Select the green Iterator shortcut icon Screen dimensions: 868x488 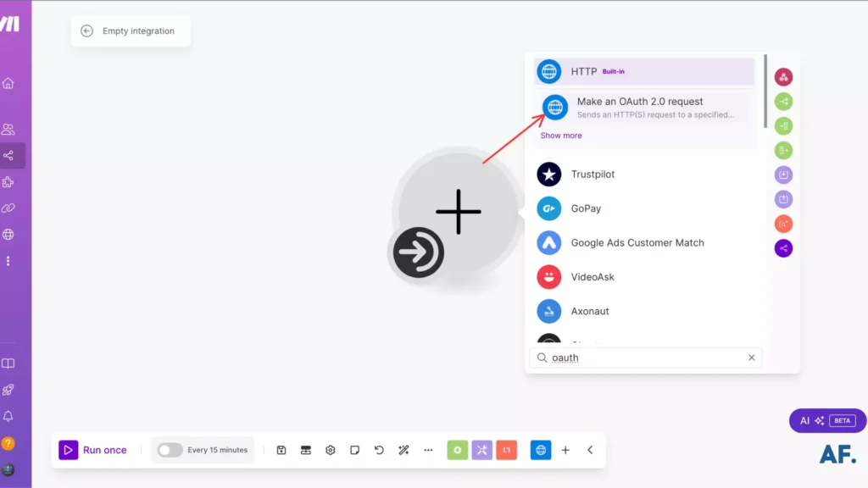783,125
